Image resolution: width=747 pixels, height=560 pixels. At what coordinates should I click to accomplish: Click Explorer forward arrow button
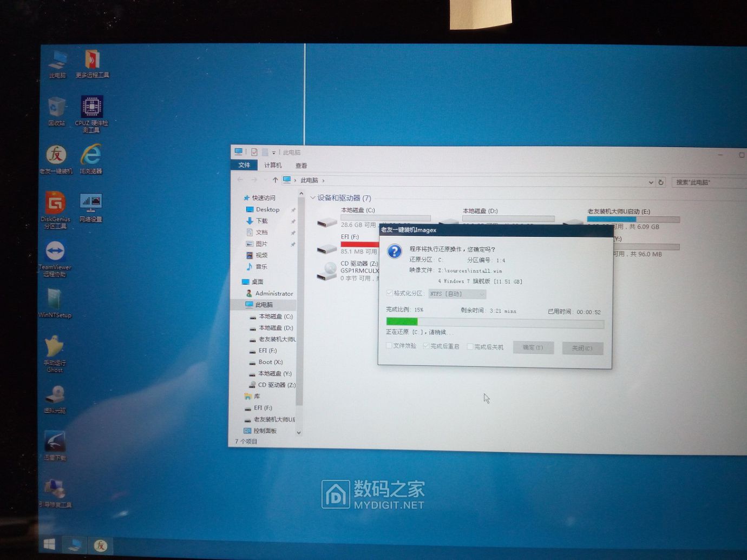click(254, 180)
